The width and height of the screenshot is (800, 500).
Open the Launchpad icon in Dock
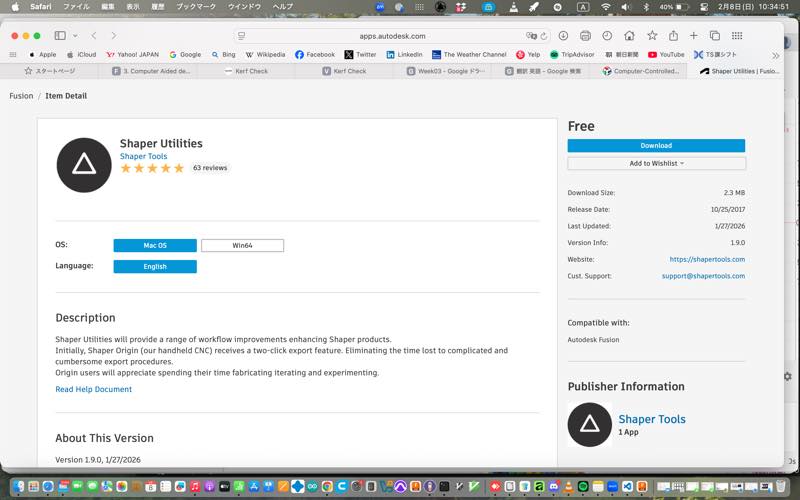(x=34, y=486)
